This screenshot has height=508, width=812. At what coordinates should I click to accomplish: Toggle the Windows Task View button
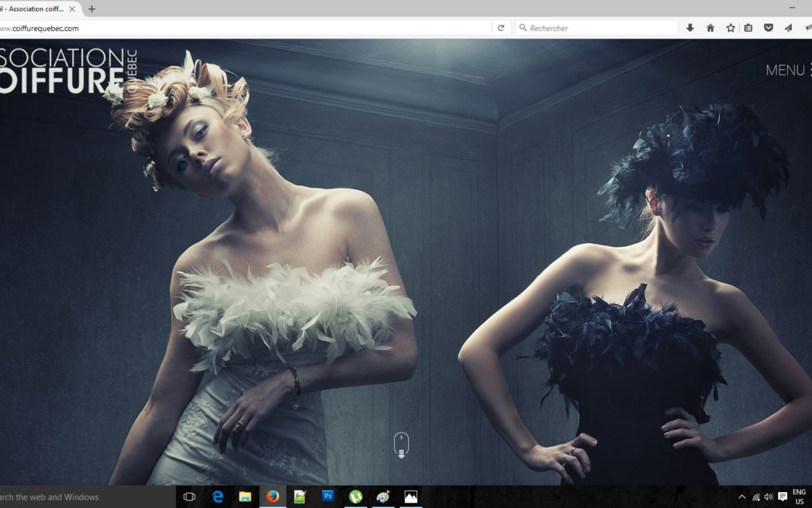click(189, 497)
